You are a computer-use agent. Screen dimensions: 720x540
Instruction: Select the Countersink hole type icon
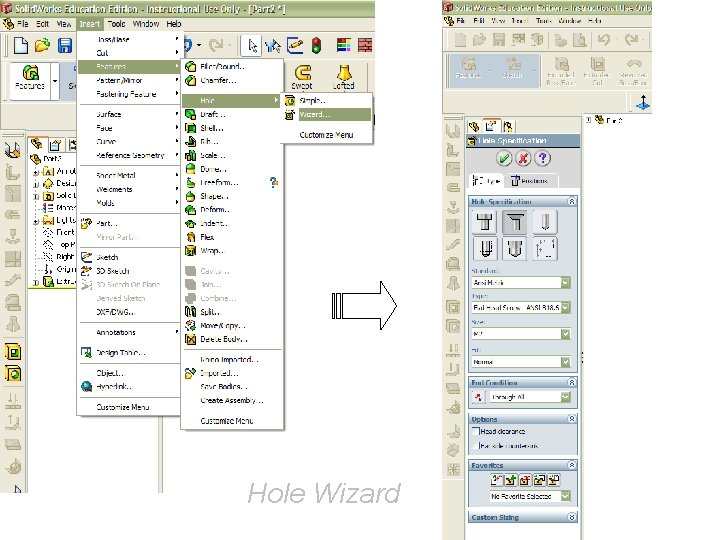point(514,222)
